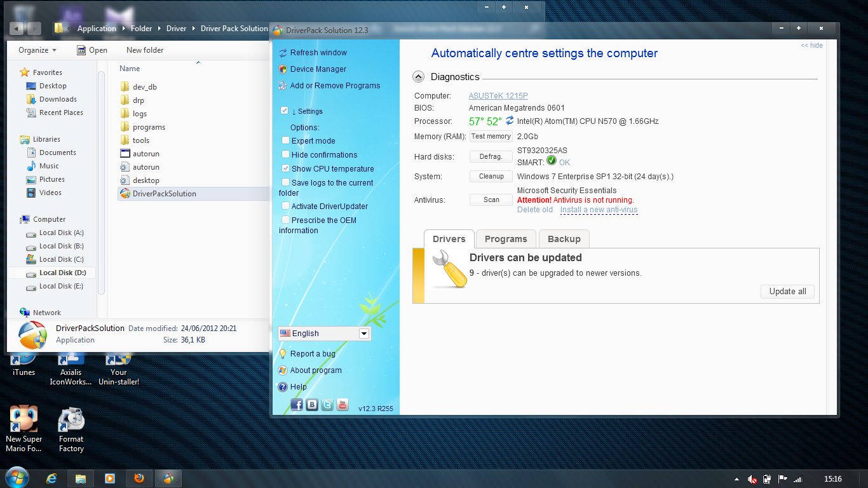Click New folder in Explorer toolbar
This screenshot has height=488, width=868.
click(145, 50)
